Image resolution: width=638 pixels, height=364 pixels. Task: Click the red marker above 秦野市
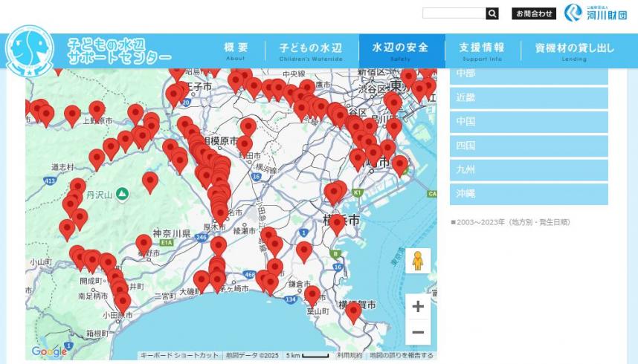(x=144, y=245)
